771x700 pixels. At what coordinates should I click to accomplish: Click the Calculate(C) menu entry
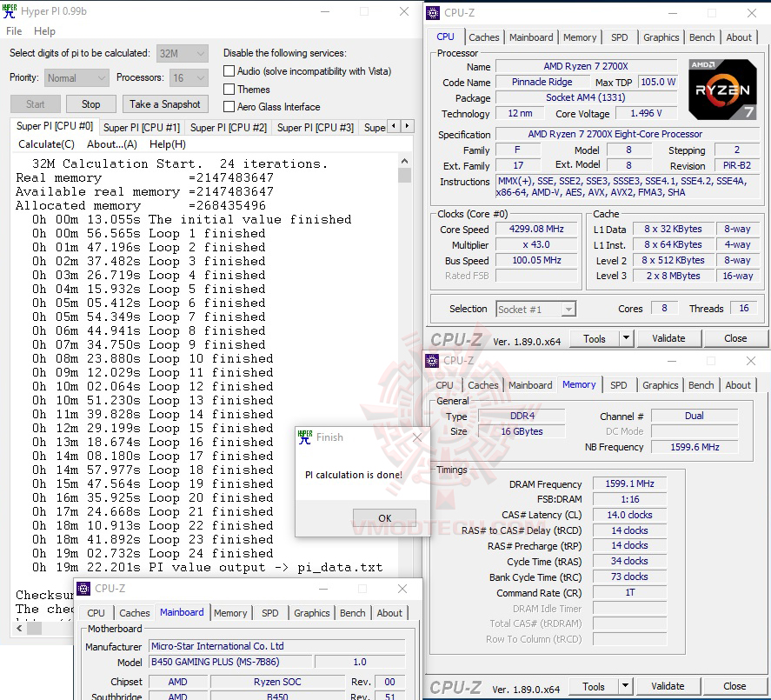(45, 144)
